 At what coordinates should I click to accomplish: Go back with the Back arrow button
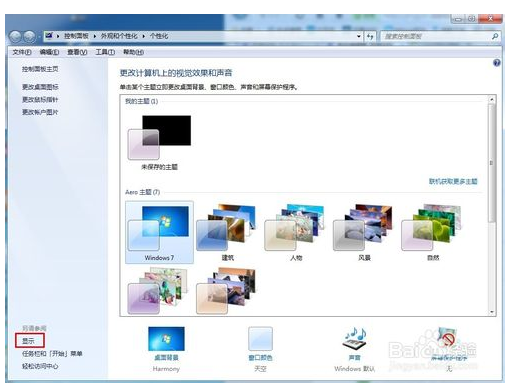click(15, 36)
